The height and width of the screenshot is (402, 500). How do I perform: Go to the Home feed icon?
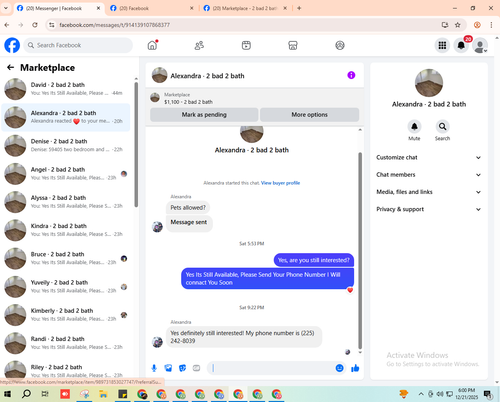[x=152, y=45]
